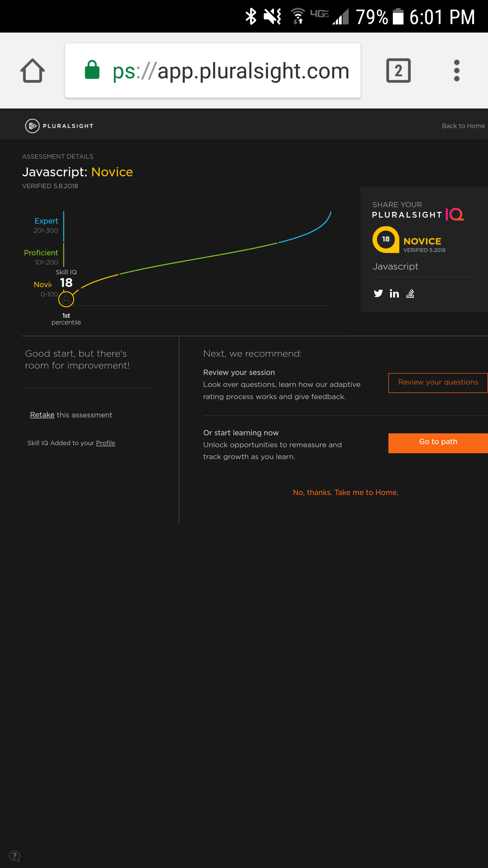The height and width of the screenshot is (868, 488).
Task: Click the NOVICE text in share panel
Action: [422, 241]
